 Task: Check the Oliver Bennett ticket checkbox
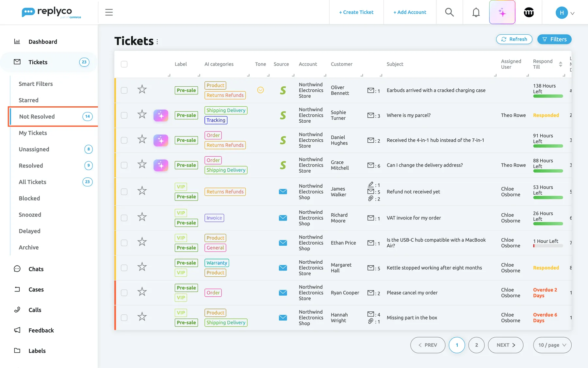coord(124,90)
